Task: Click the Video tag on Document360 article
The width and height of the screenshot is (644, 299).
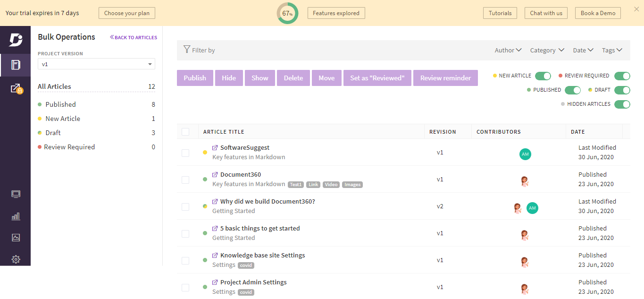Action: click(x=331, y=185)
